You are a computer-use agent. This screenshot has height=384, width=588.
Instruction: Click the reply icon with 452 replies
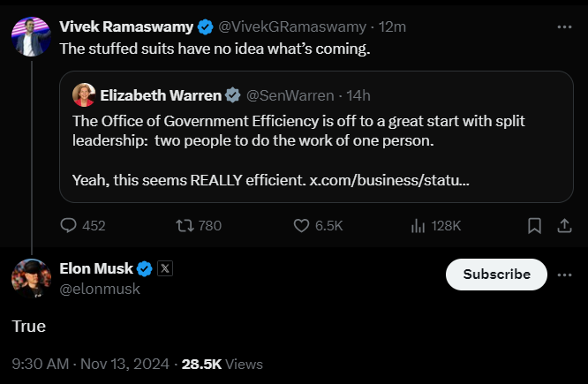coord(69,226)
